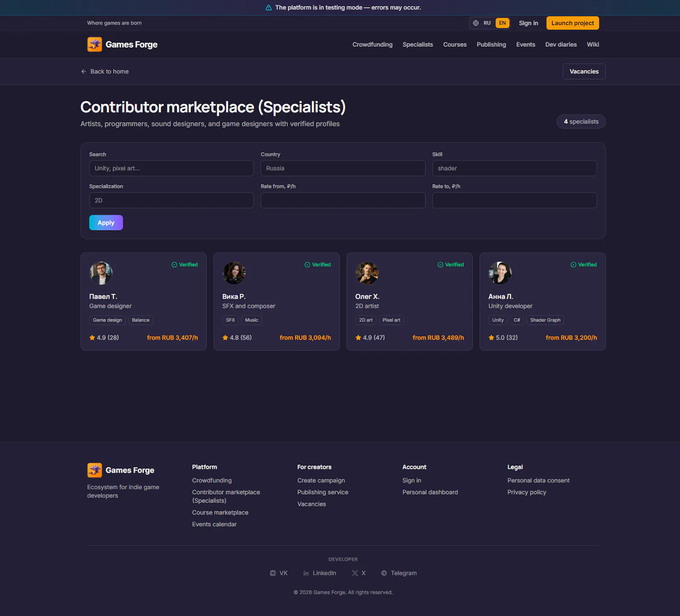
Task: Focus the Specialization field with 2D
Action: [171, 200]
